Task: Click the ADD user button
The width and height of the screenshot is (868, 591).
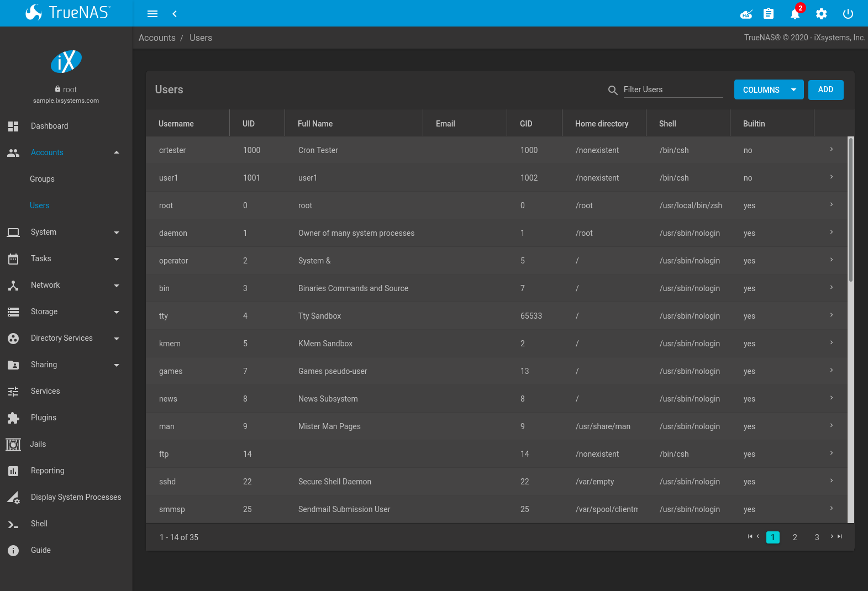Action: pos(825,90)
